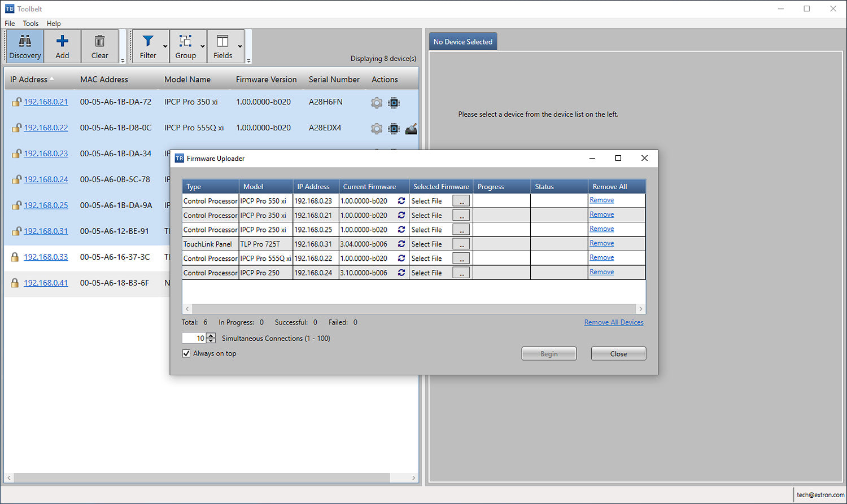The image size is (847, 504).
Task: Maximize the Firmware Uploader window
Action: pos(618,158)
